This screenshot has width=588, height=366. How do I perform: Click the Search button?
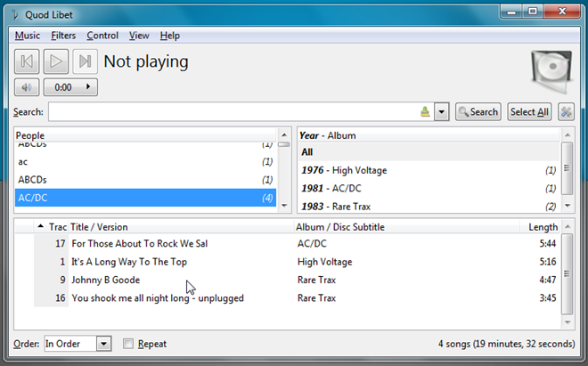(x=478, y=111)
